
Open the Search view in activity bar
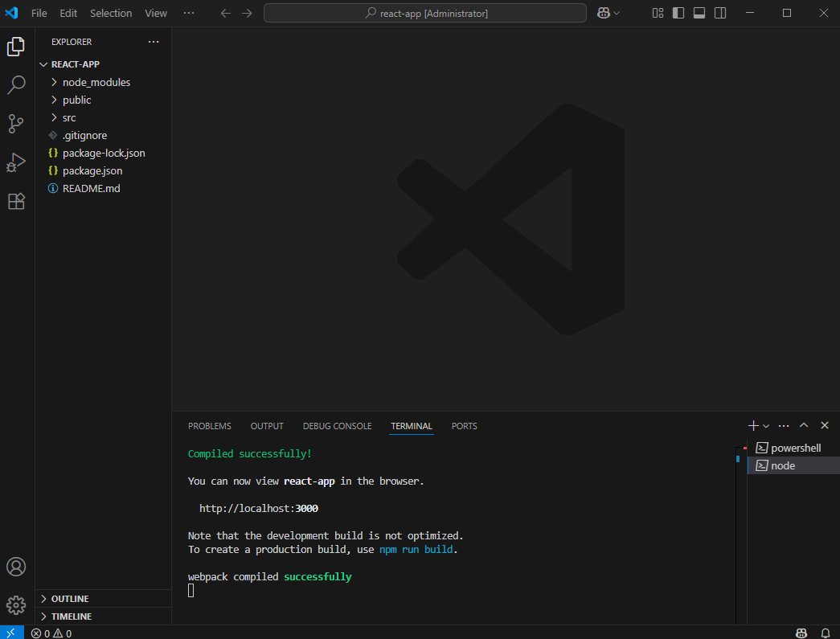pyautogui.click(x=16, y=85)
